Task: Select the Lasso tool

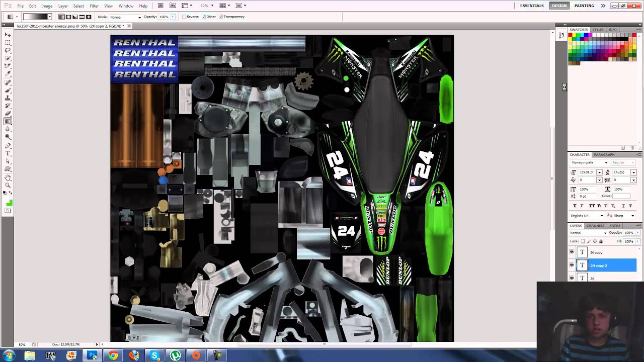Action: click(x=8, y=50)
